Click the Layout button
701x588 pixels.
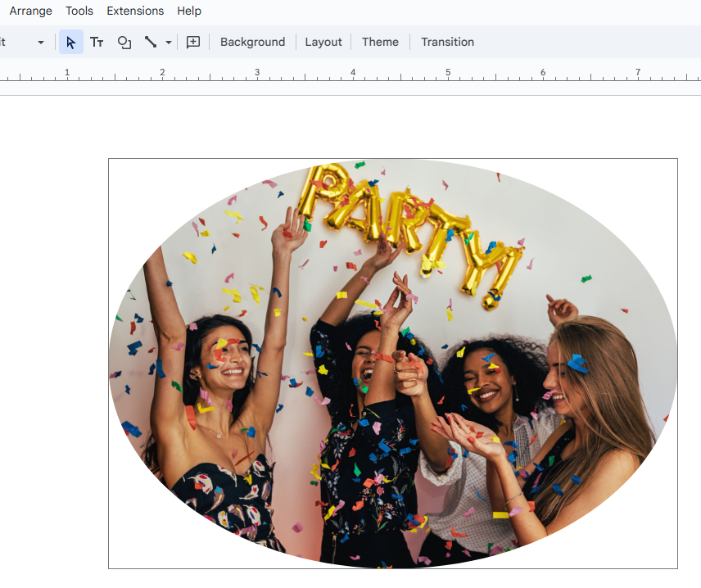323,43
